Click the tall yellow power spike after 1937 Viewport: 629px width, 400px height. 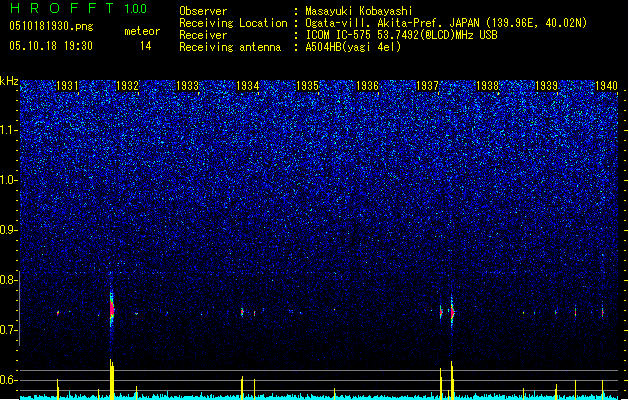(x=452, y=380)
